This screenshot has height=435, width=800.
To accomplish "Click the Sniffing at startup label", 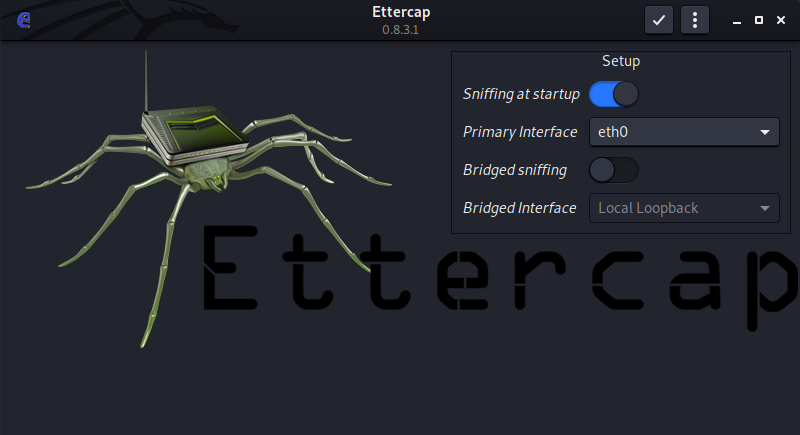I will [521, 94].
